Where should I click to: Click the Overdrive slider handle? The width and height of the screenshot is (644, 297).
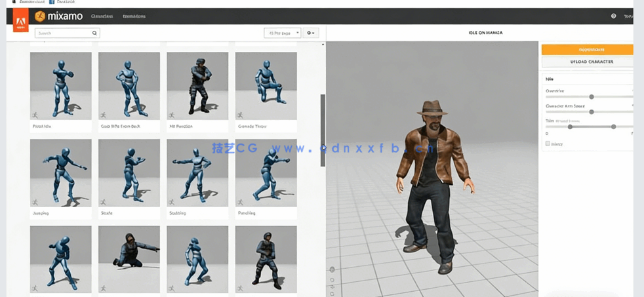pos(592,97)
